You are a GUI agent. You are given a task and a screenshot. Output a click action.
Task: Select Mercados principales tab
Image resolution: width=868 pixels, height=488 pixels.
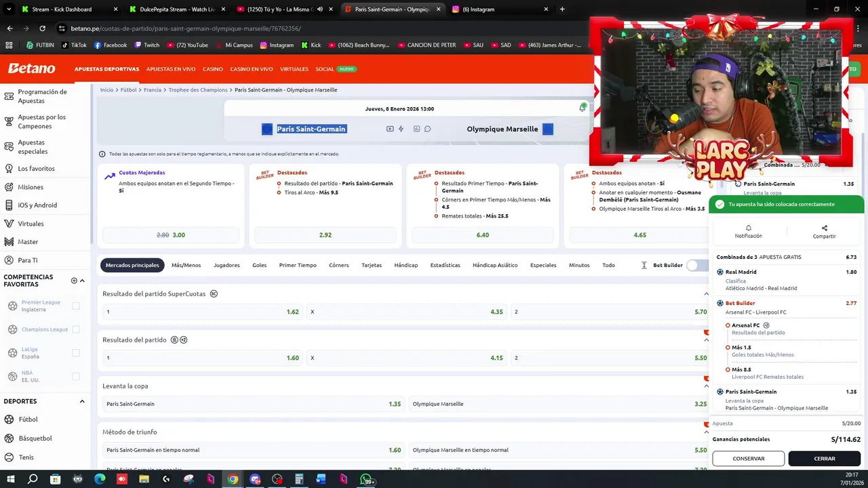coord(132,265)
